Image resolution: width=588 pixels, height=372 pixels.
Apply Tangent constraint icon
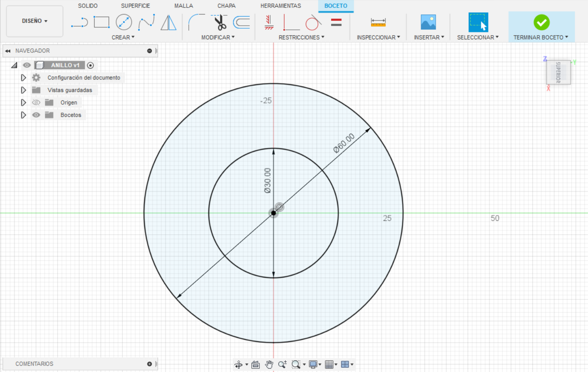(x=313, y=22)
